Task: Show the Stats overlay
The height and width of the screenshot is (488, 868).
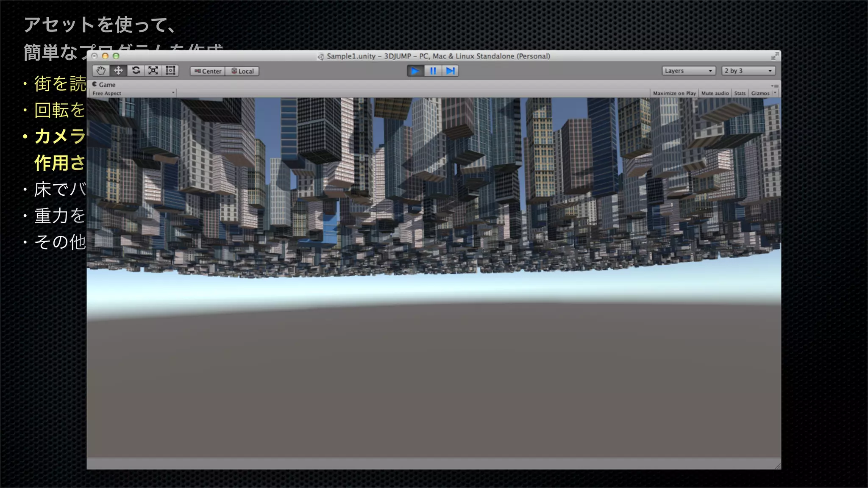Action: coord(740,93)
